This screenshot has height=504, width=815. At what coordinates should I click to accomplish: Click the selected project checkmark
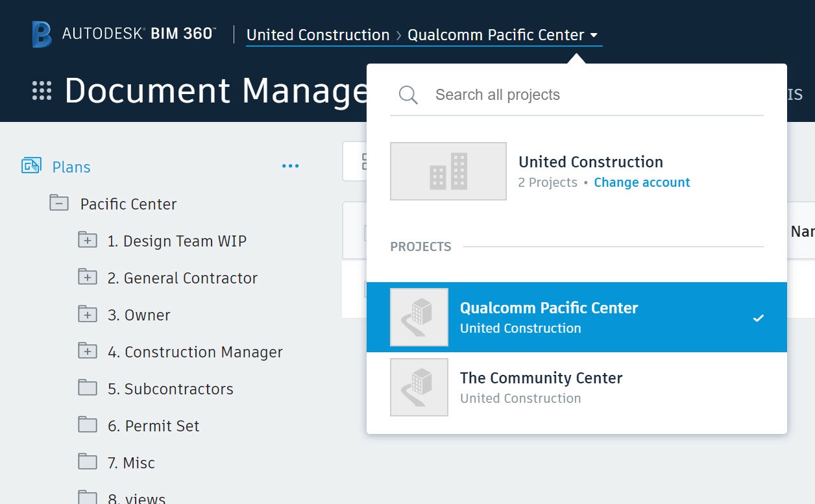(758, 318)
